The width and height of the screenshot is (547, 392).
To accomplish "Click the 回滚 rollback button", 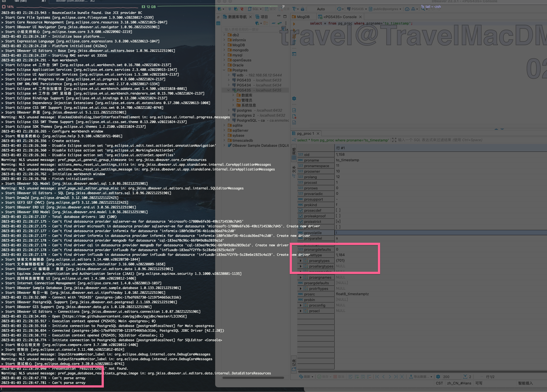I will point(284,9).
